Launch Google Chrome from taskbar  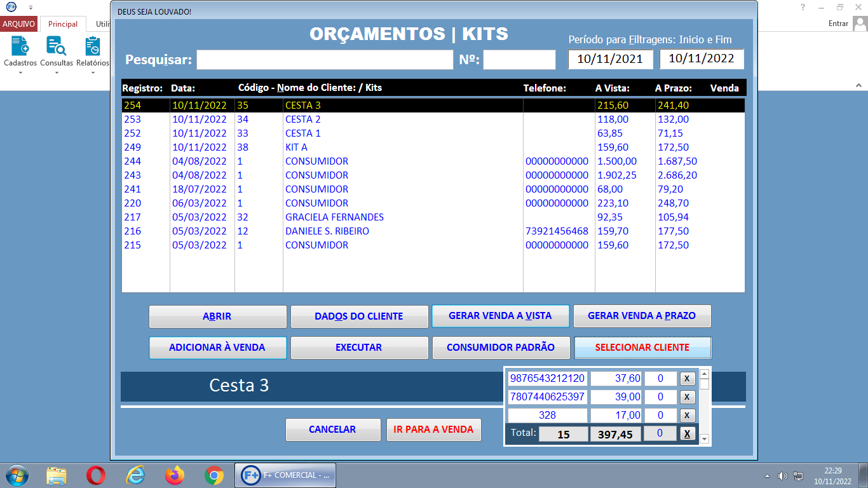tap(214, 475)
